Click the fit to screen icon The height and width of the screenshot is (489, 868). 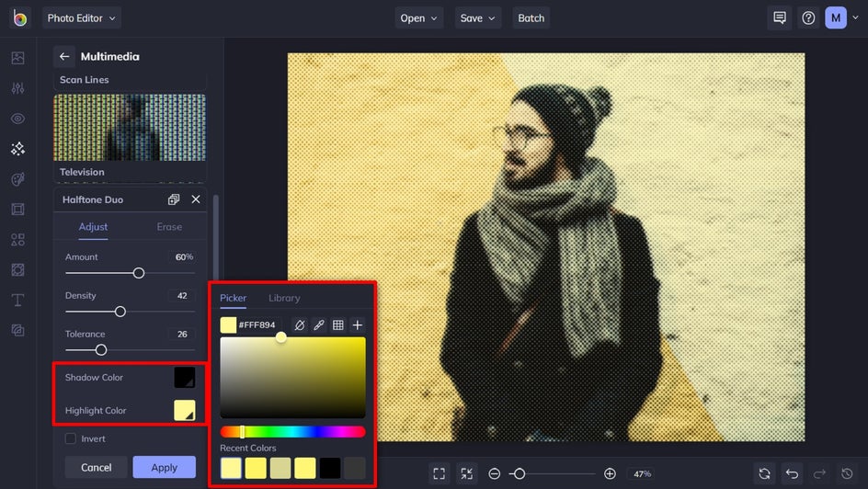[x=439, y=473]
